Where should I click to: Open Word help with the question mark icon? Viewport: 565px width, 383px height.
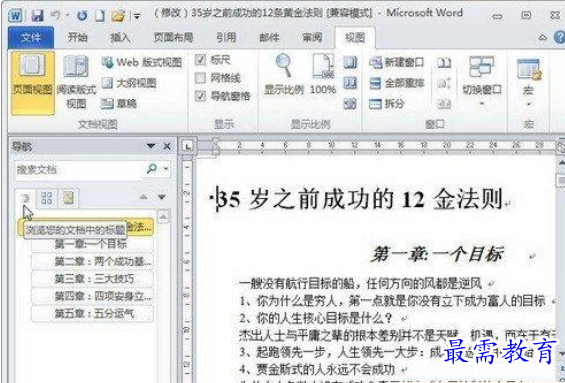pos(560,37)
